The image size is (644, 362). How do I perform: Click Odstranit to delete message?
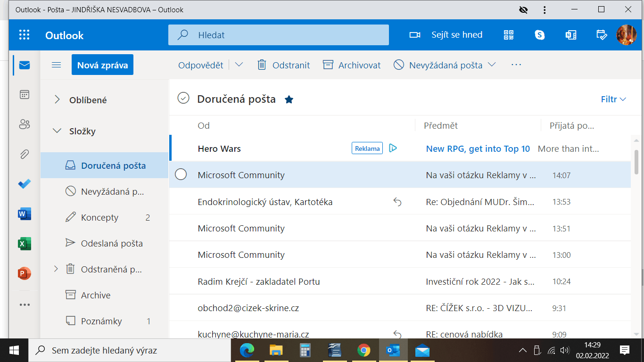[x=284, y=65]
